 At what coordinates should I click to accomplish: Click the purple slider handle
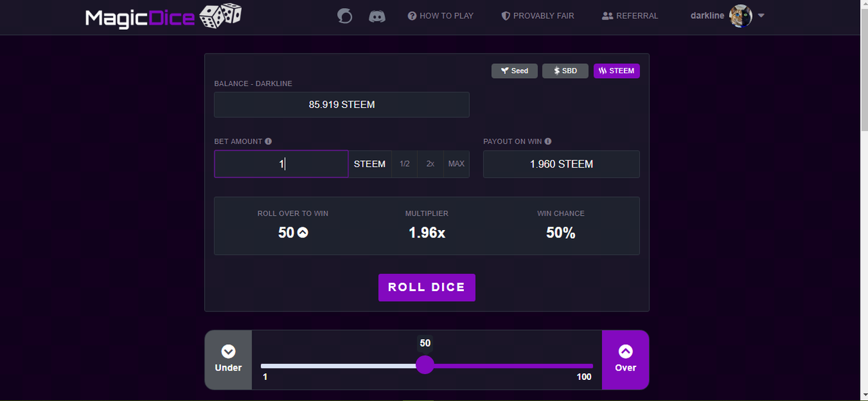point(425,365)
